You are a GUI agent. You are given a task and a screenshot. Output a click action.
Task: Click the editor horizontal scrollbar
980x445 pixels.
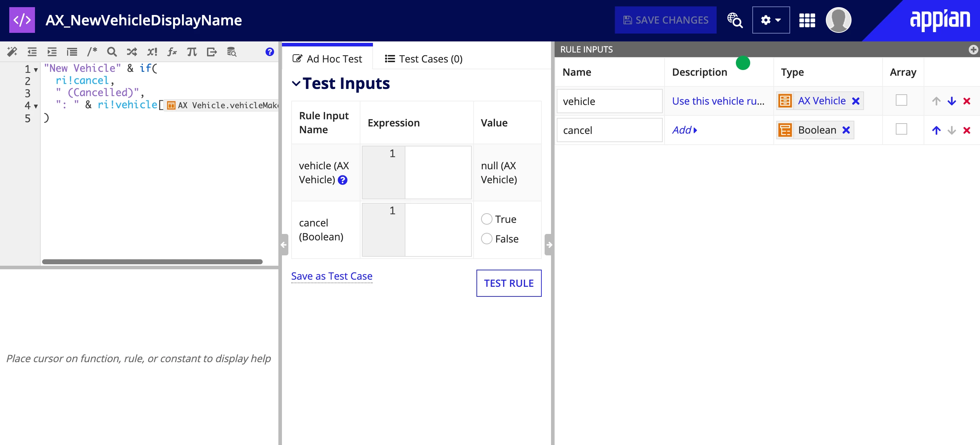[x=152, y=261]
